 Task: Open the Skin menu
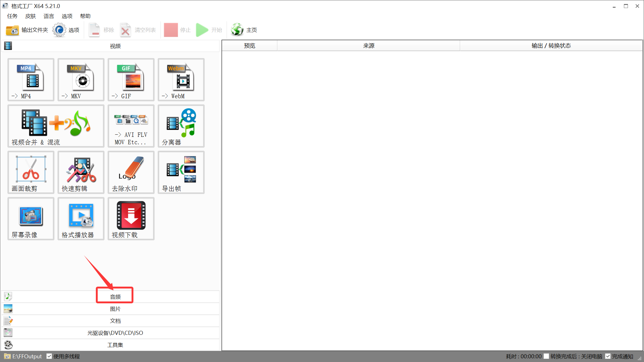[30, 16]
